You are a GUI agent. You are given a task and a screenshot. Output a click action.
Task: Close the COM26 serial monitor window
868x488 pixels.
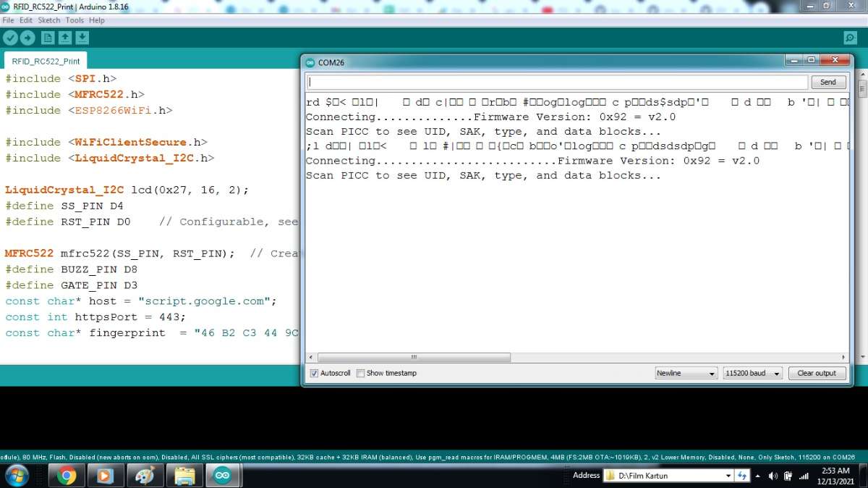(837, 61)
